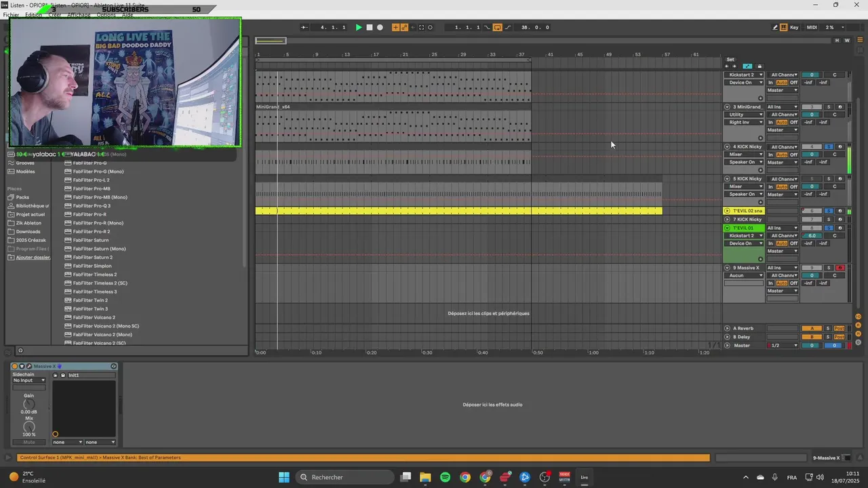Click the preset folder load icon

[x=56, y=375]
